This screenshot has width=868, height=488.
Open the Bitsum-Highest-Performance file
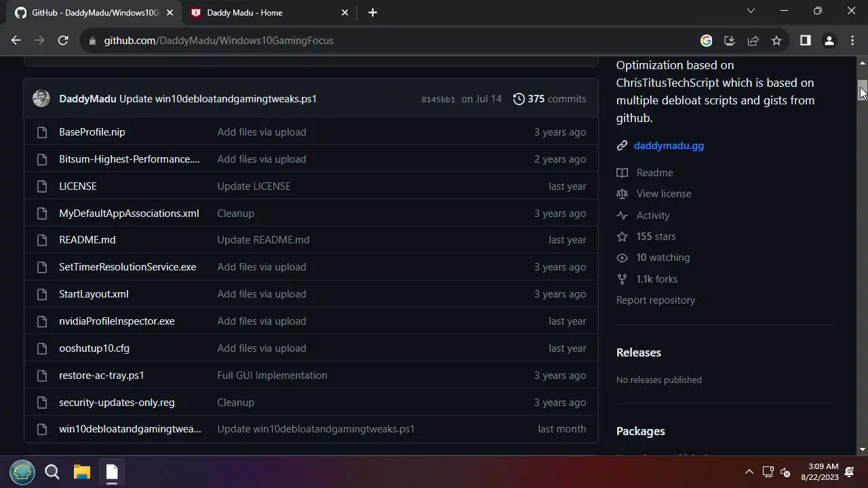130,159
